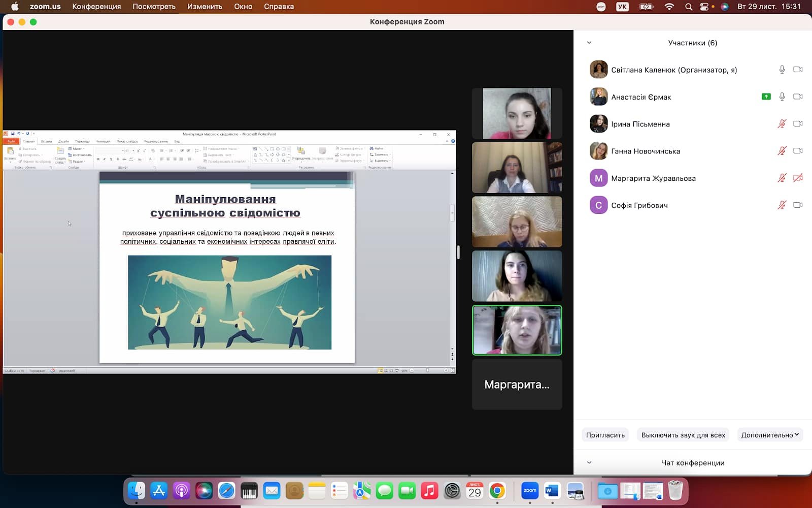The width and height of the screenshot is (812, 508).
Task: Open the Конференция menu
Action: coord(96,7)
